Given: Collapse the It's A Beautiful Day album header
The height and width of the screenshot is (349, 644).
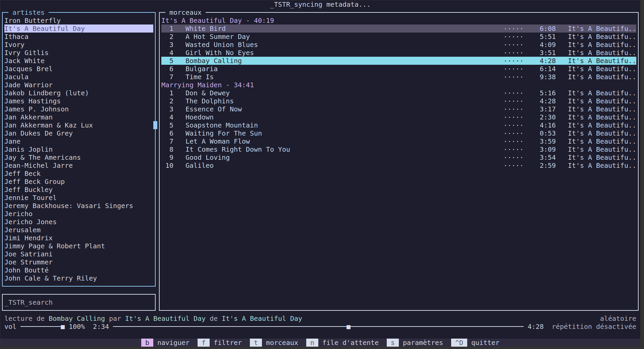Looking at the screenshot, I should pos(217,21).
